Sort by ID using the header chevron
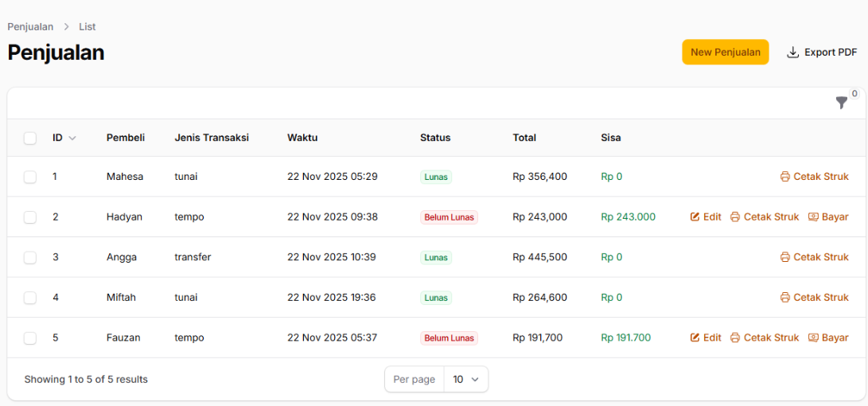 pos(72,138)
